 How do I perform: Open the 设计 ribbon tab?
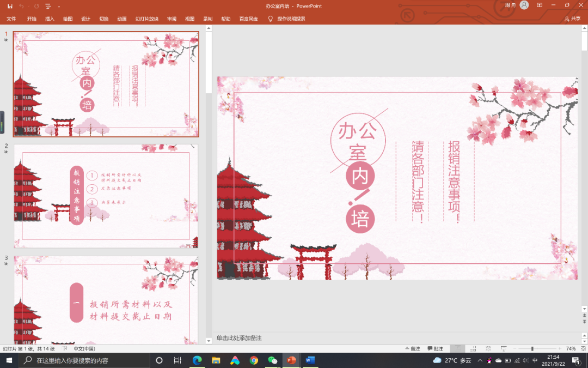coord(85,19)
